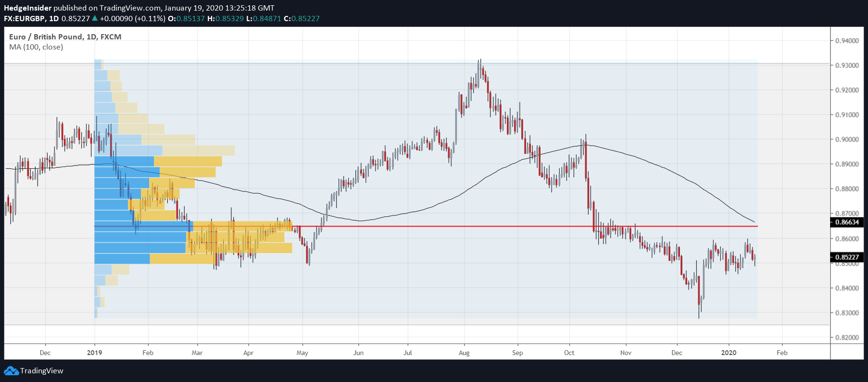Open the TradingView wordmark link
Screen dimensions: 868x382
coord(42,371)
